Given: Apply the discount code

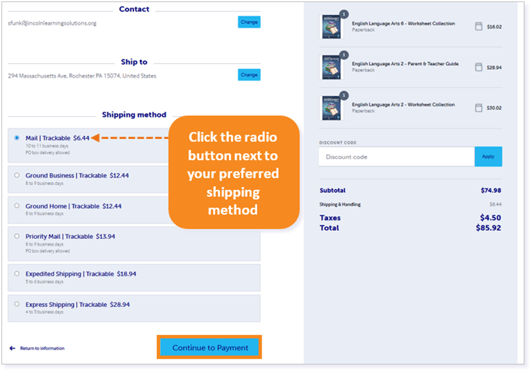Looking at the screenshot, I should click(x=488, y=156).
